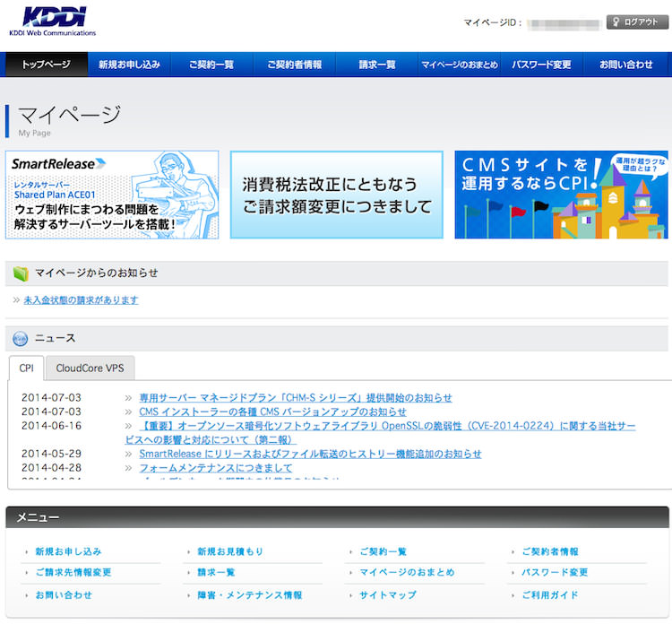Open 新規お申し込み in the navigation bar
The width and height of the screenshot is (672, 624).
click(129, 65)
